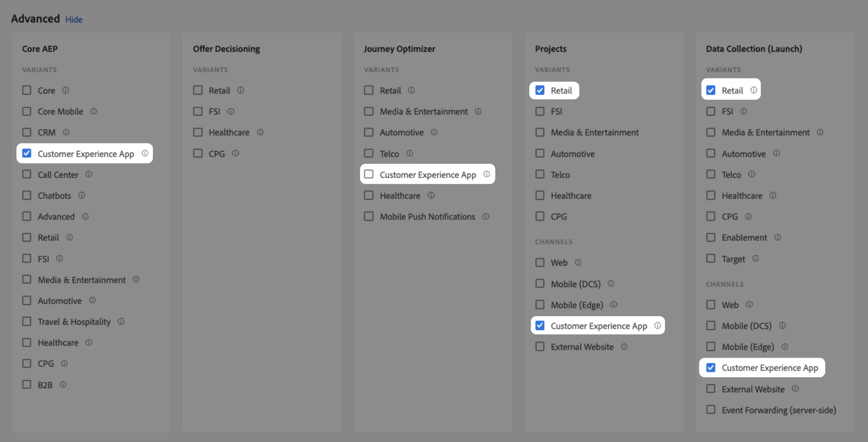Uncheck Retail variant in Data Collection (Launch)
The width and height of the screenshot is (868, 442).
click(x=711, y=90)
